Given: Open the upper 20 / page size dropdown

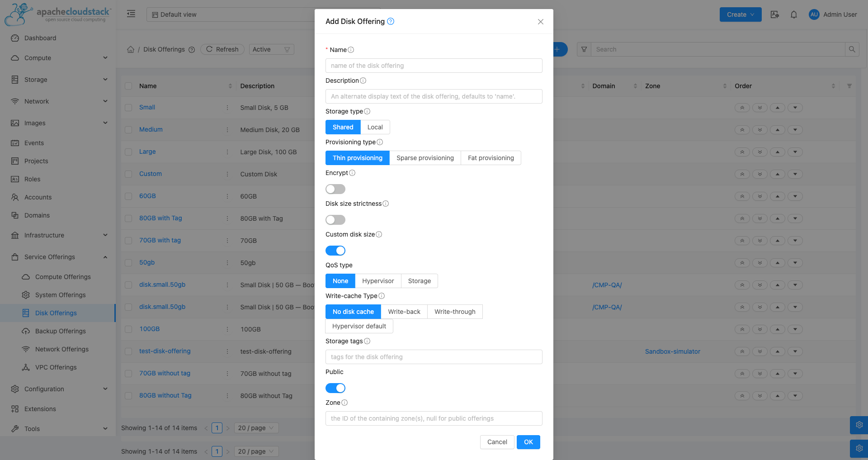Looking at the screenshot, I should coord(256,428).
